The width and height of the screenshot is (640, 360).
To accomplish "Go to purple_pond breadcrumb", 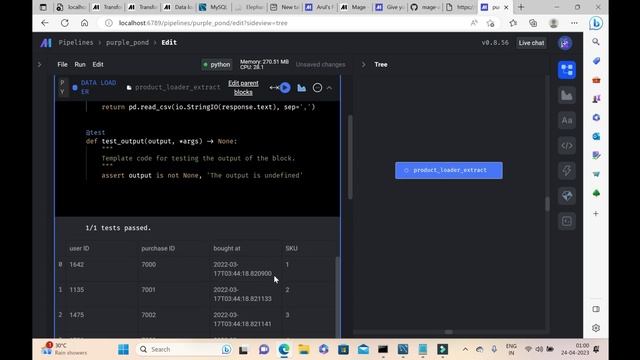I will (x=127, y=42).
